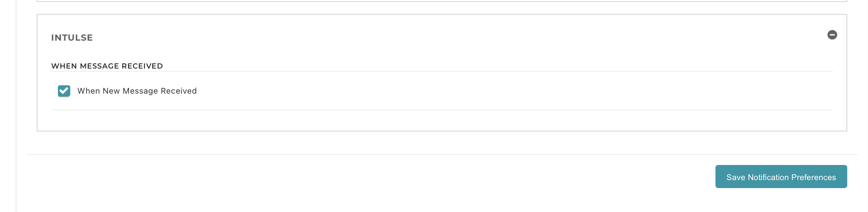The width and height of the screenshot is (868, 212).
Task: Click the When New Message Received label
Action: (x=137, y=91)
